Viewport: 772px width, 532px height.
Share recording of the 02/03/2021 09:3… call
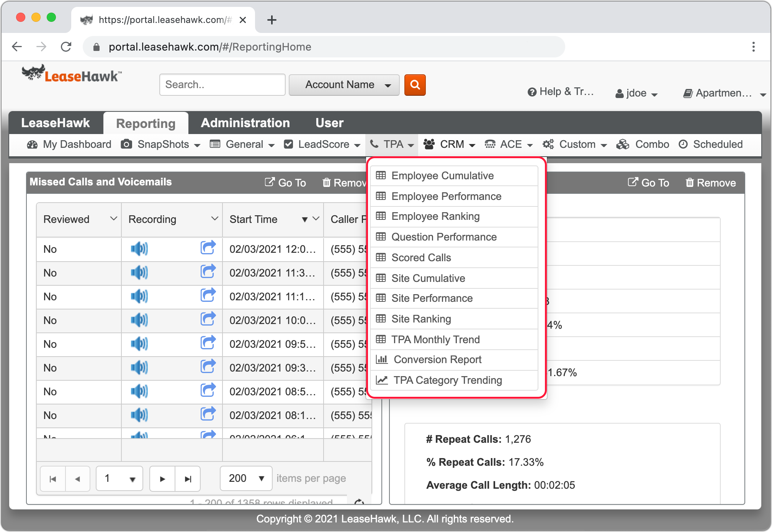pyautogui.click(x=208, y=366)
